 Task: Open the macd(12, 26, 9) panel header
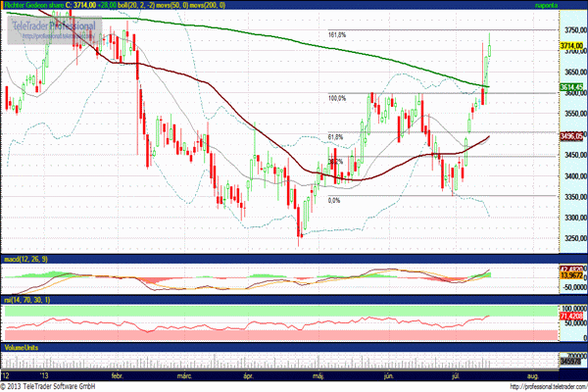click(x=26, y=259)
